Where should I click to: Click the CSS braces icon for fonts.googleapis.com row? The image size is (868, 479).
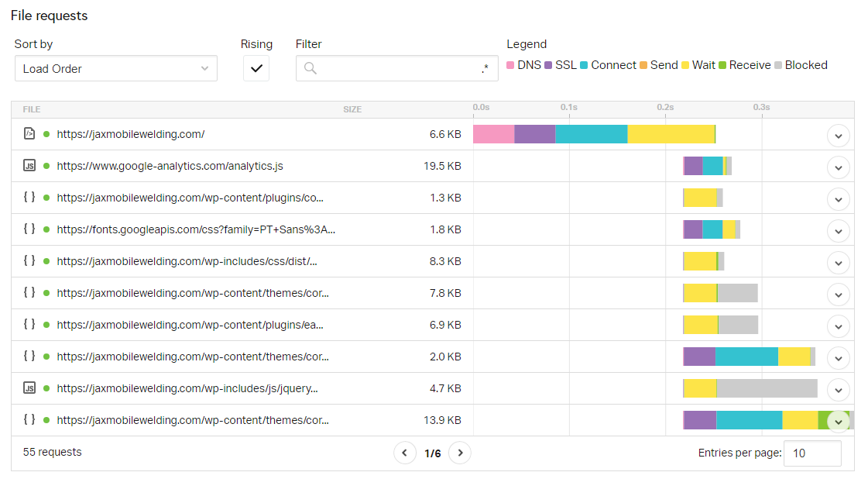29,229
